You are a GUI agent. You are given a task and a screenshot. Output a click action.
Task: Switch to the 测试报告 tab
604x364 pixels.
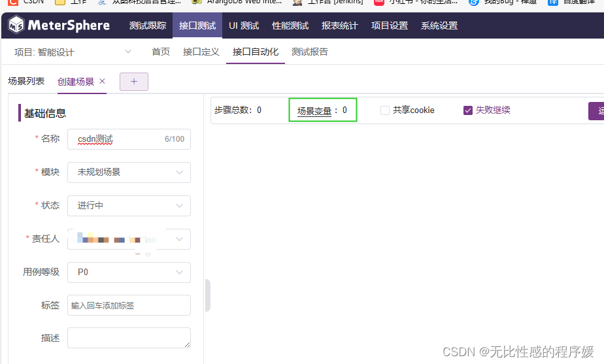pyautogui.click(x=310, y=52)
